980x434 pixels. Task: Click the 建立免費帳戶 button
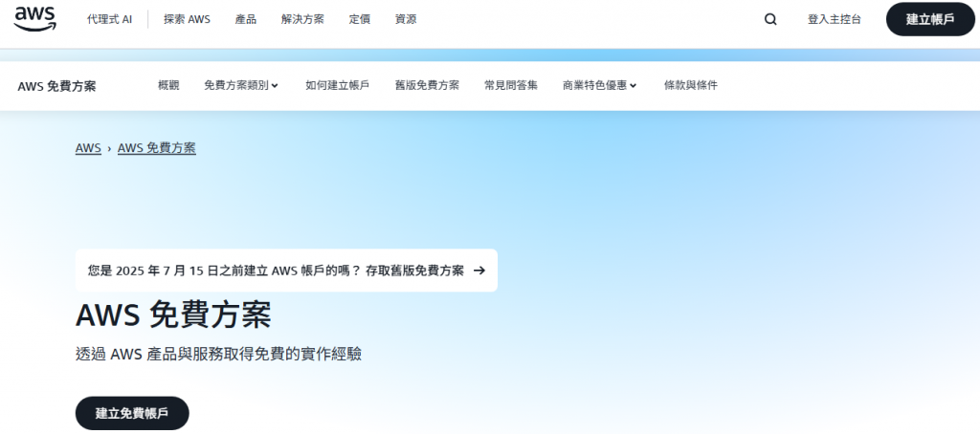(x=132, y=413)
